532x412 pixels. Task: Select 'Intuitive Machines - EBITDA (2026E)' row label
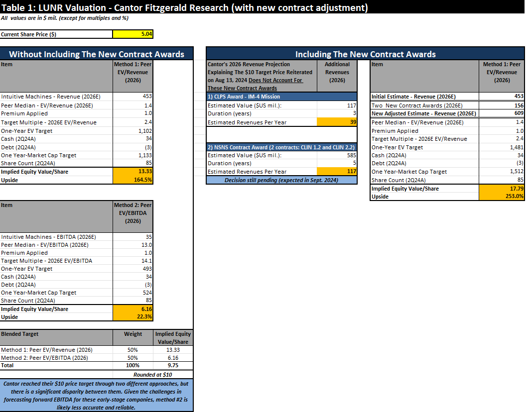(x=48, y=237)
